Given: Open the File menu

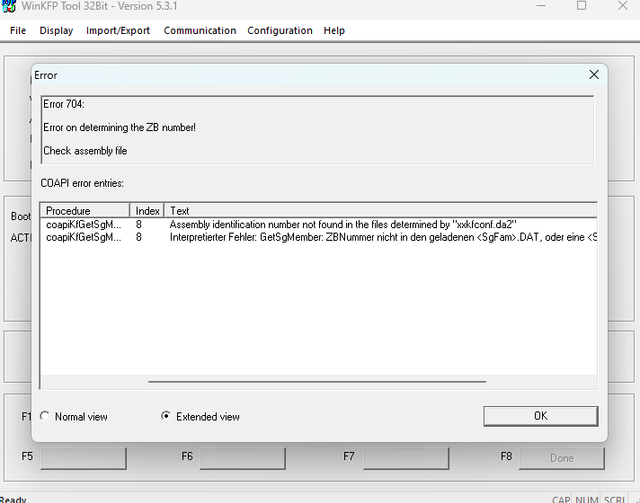Looking at the screenshot, I should [x=18, y=31].
